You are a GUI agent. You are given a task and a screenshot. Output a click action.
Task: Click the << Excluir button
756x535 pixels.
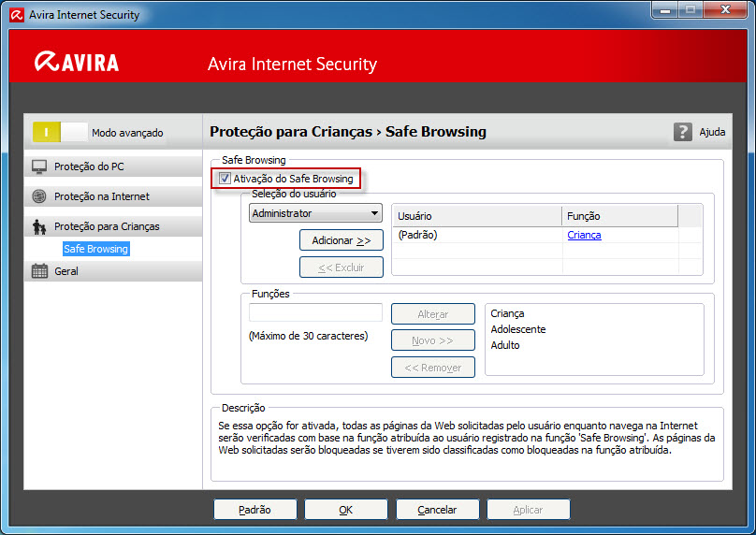(342, 267)
